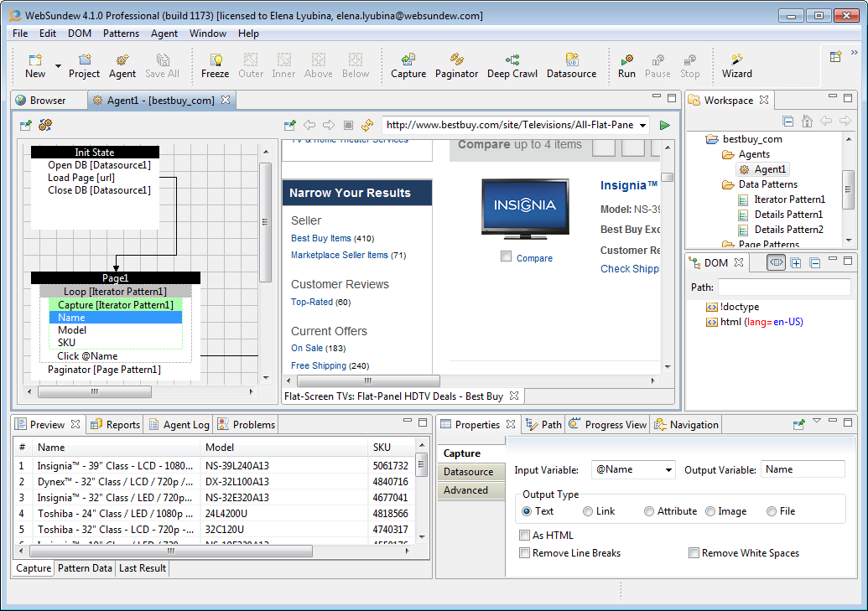Click the browser Back arrow
The height and width of the screenshot is (611, 868).
click(309, 125)
